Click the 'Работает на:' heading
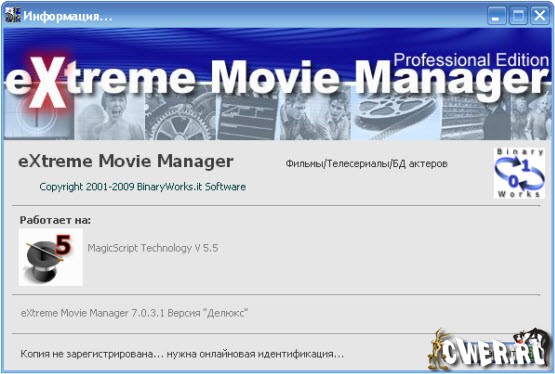Screen dimensions: 555x374 coord(55,220)
